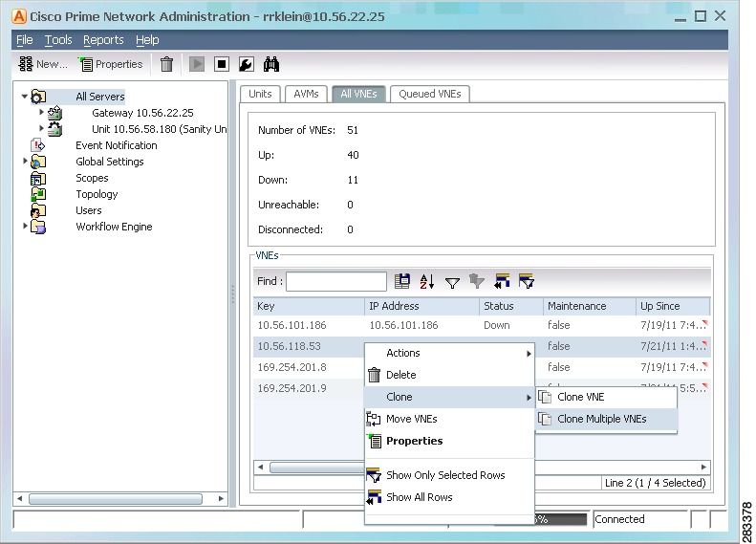The width and height of the screenshot is (756, 544).
Task: Choose Clone Multiple VNEs
Action: [x=607, y=419]
